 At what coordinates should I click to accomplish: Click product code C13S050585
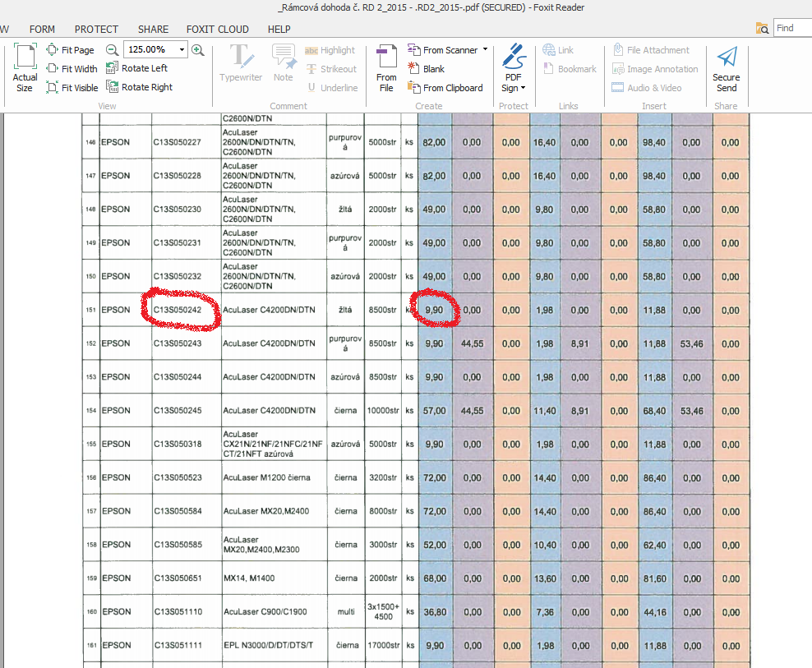point(178,544)
